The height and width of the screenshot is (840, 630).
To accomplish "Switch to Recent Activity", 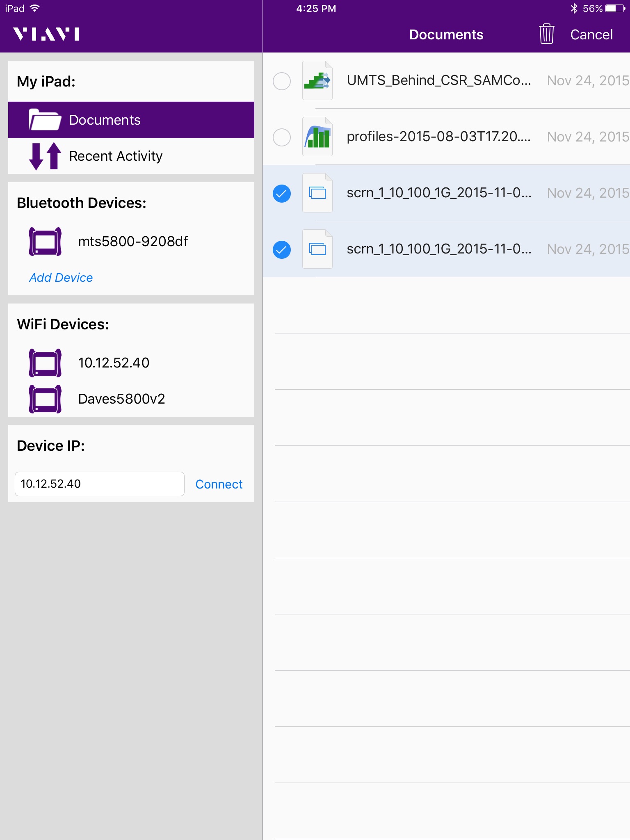I will click(116, 156).
